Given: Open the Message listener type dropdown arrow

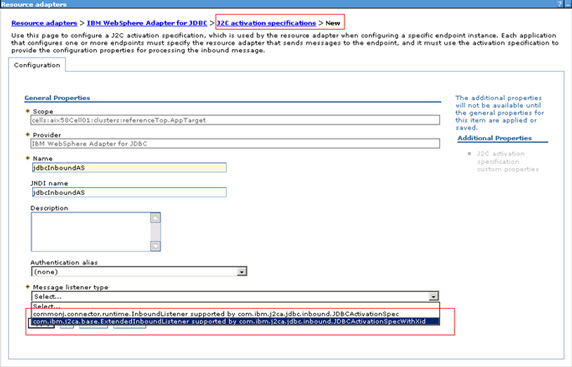Looking at the screenshot, I should [x=433, y=296].
